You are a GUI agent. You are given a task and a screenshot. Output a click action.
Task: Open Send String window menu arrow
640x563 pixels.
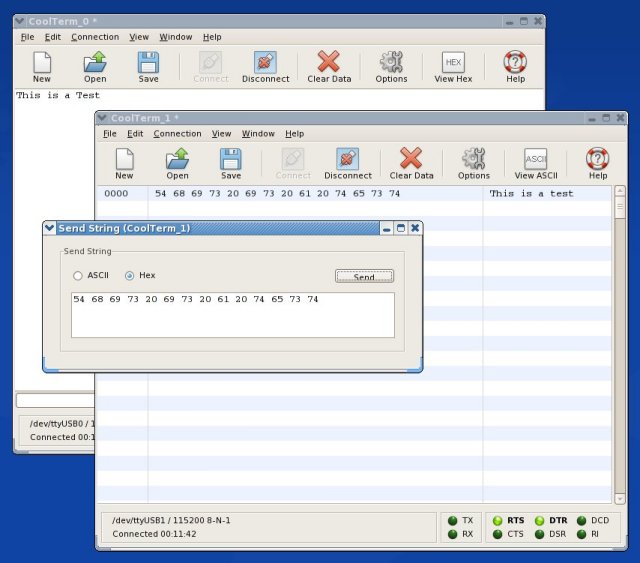(49, 228)
